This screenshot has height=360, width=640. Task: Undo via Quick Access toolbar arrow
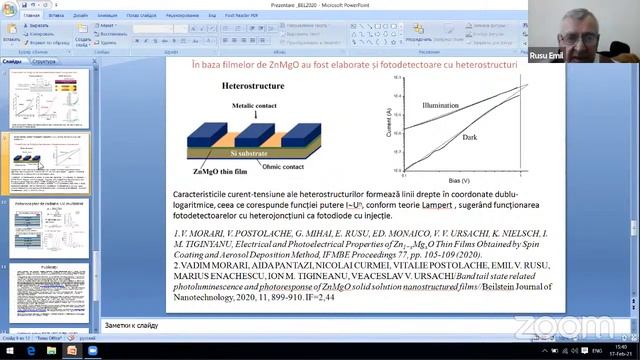click(x=34, y=5)
